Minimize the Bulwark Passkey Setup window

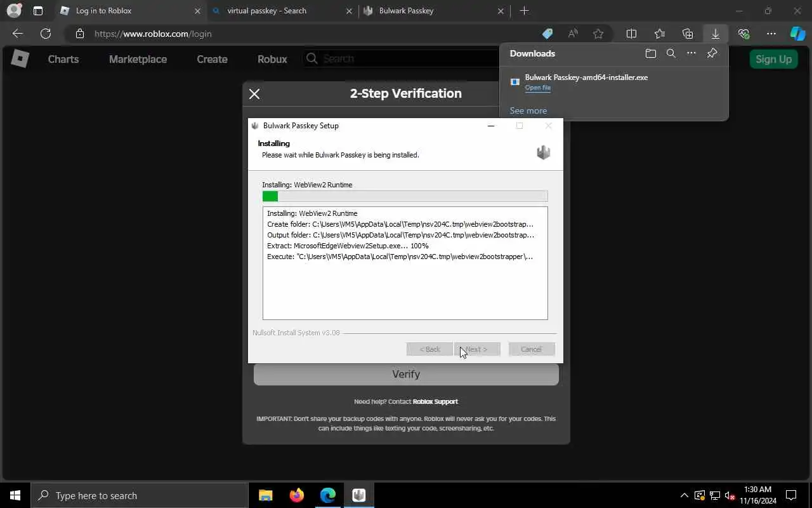pos(490,126)
